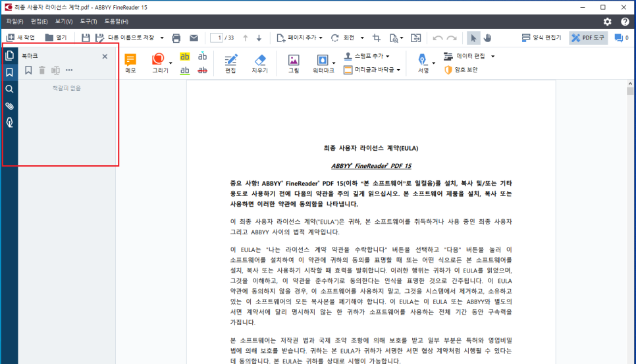Click the scrollbar up arrow
This screenshot has height=364, width=636.
(x=630, y=84)
